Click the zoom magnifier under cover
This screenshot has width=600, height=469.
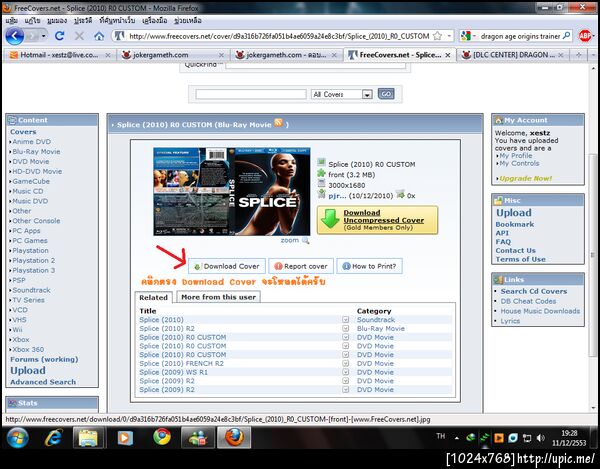tap(305, 240)
